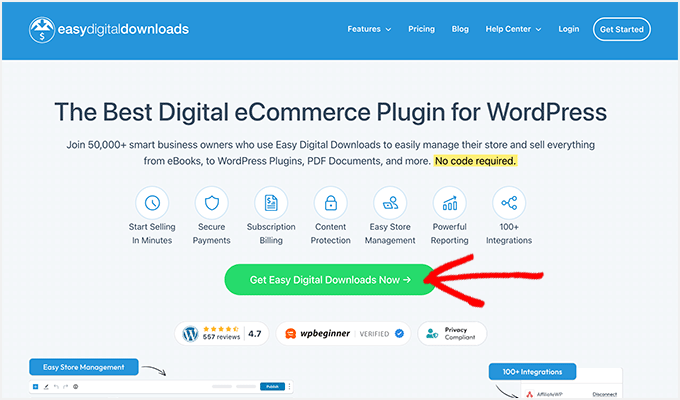
Task: Expand the Features dropdown menu
Action: click(x=368, y=29)
